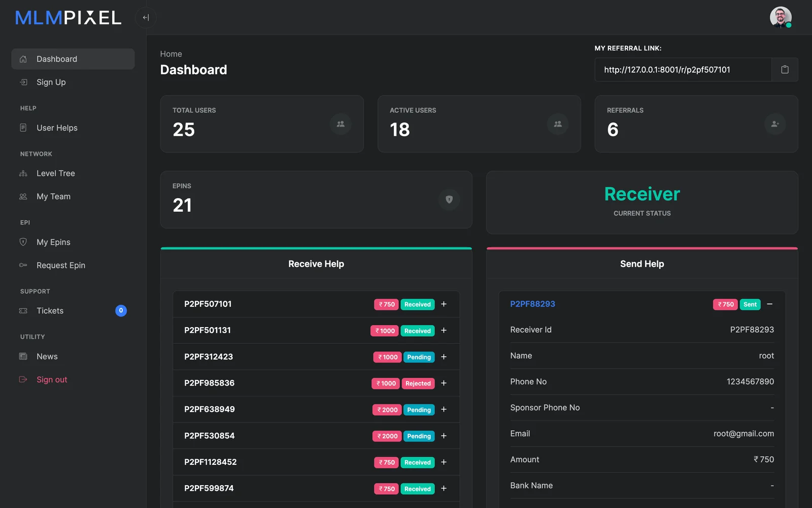The height and width of the screenshot is (508, 812).
Task: Expand the P2PF530854 row details
Action: coord(444,435)
